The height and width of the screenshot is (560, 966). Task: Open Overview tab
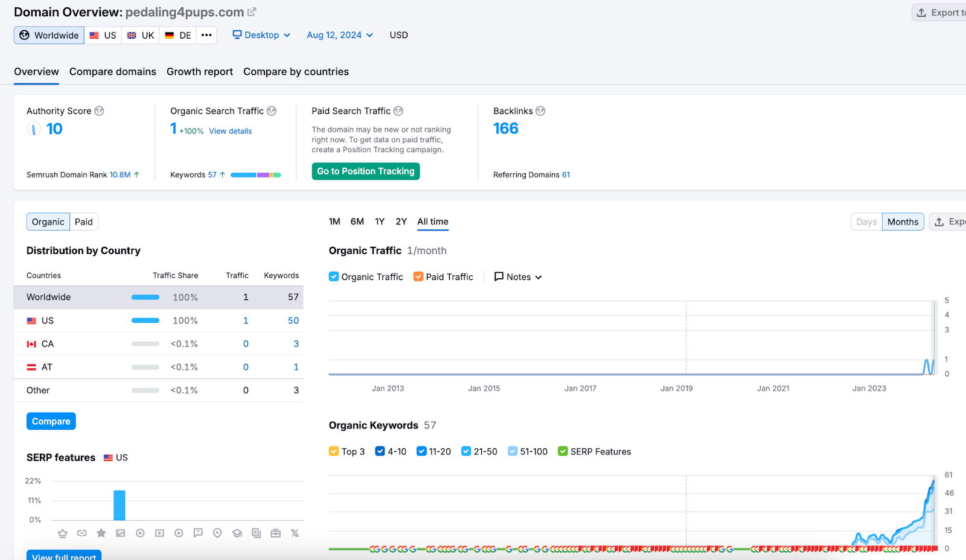pos(36,72)
